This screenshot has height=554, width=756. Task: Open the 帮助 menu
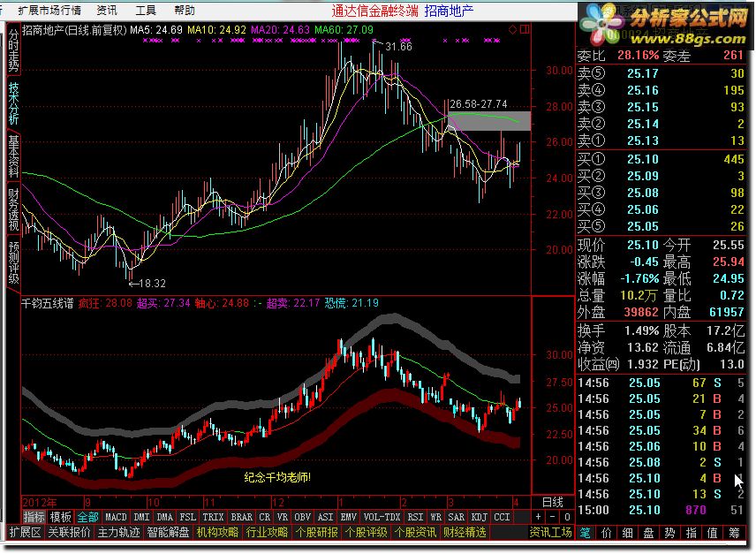[x=185, y=10]
